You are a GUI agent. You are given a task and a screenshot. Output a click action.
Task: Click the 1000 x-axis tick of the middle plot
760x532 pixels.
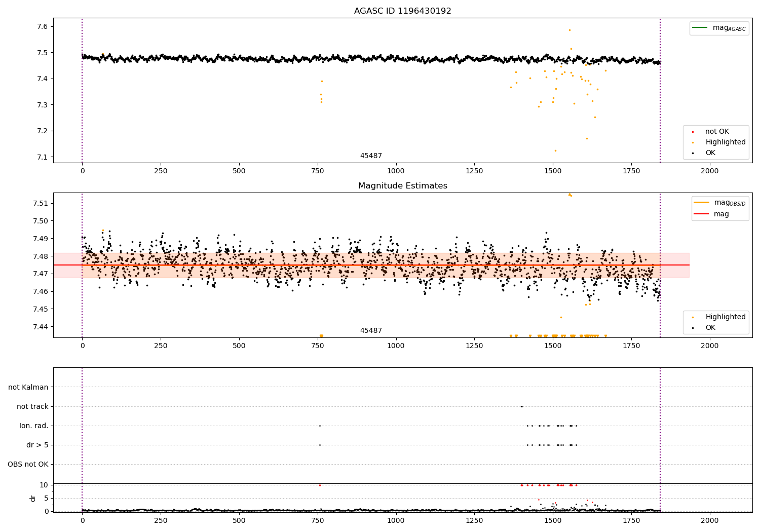[x=396, y=346]
